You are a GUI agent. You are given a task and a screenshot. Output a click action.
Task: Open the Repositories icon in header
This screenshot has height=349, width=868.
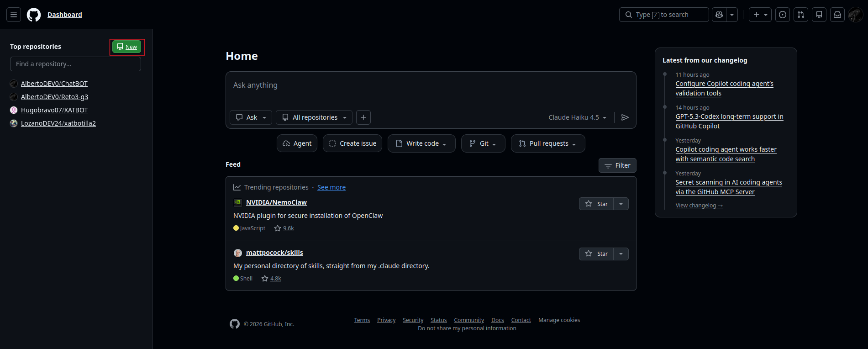pos(819,15)
